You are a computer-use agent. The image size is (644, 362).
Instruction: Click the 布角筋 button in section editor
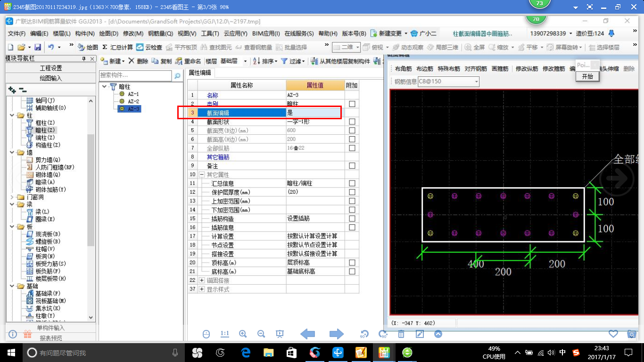pyautogui.click(x=403, y=69)
